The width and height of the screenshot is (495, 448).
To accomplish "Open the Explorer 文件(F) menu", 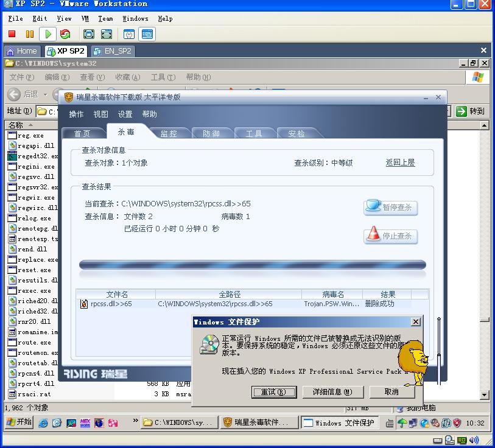I will click(22, 77).
